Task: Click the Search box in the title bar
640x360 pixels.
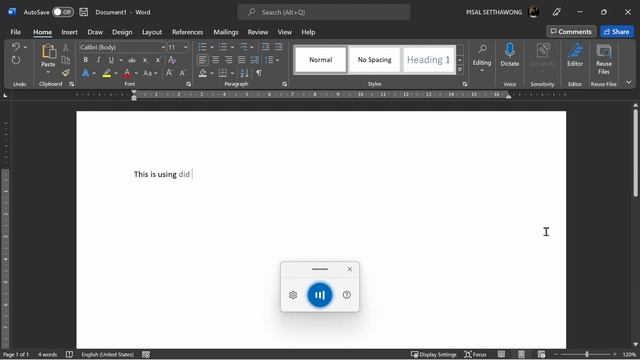Action: point(324,12)
